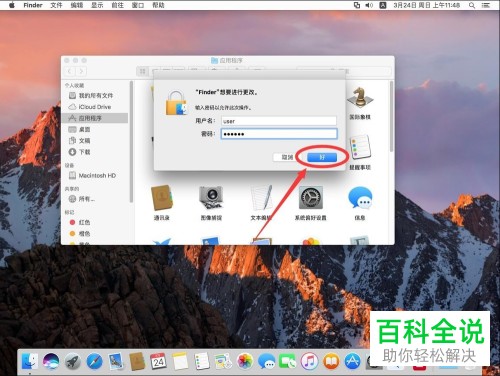Select 所有… under shared in sidebar
500x376 pixels.
(95, 199)
